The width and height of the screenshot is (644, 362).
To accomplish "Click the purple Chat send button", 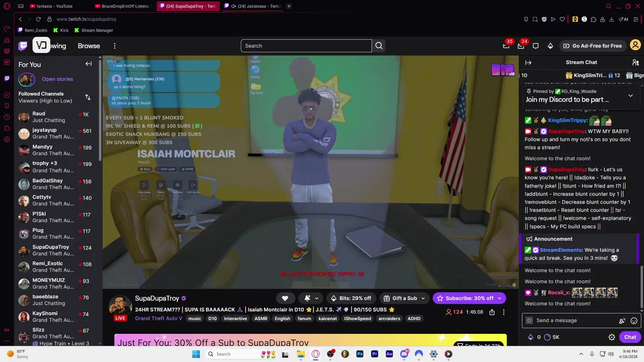I will coord(630,337).
